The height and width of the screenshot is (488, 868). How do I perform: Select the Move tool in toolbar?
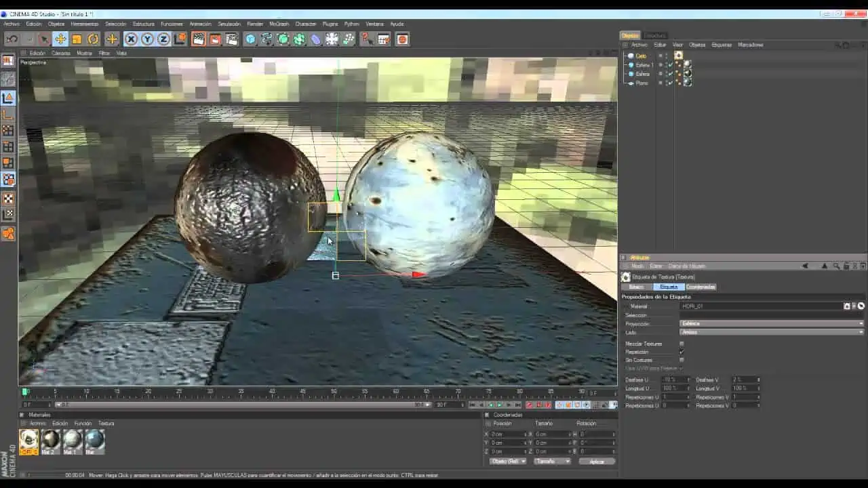click(x=60, y=39)
